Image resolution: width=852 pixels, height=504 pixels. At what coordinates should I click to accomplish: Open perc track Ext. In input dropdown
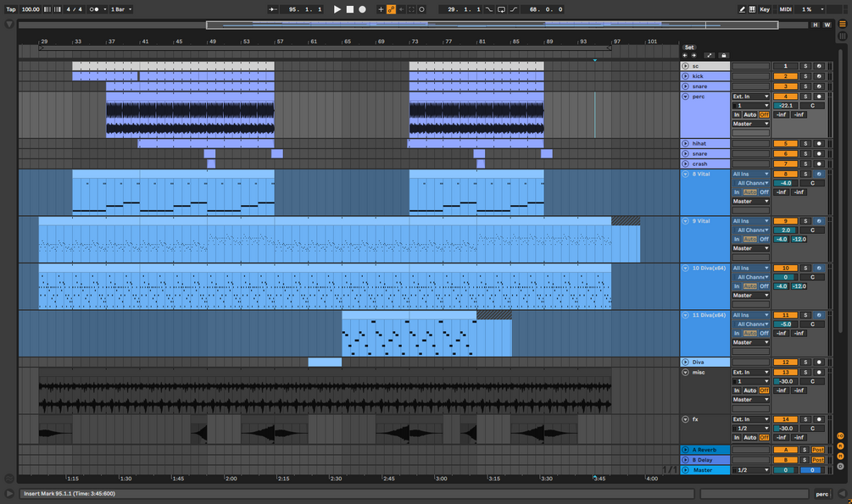click(x=751, y=97)
